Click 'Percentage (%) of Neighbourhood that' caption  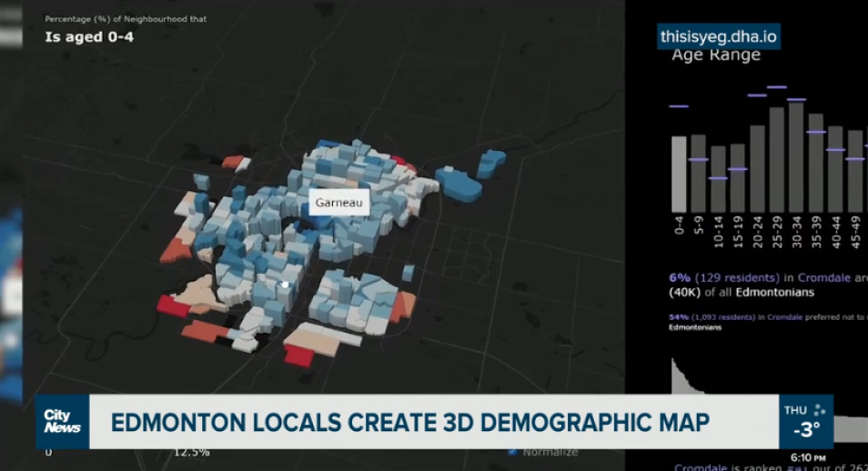point(126,19)
